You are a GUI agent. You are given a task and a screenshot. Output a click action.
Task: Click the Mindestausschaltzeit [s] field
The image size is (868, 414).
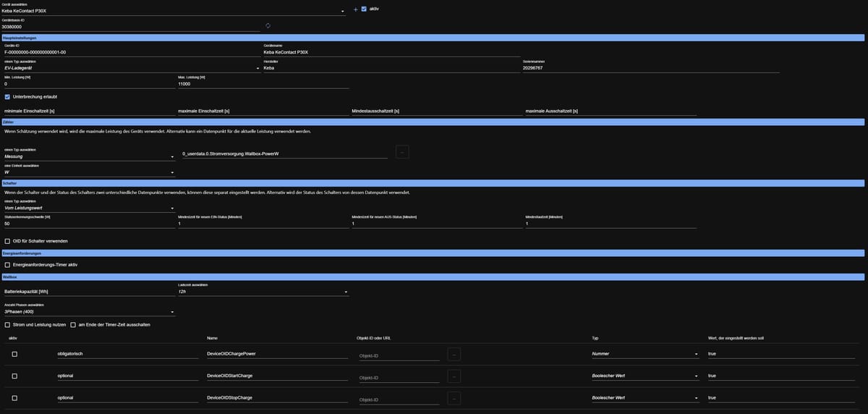pos(437,111)
